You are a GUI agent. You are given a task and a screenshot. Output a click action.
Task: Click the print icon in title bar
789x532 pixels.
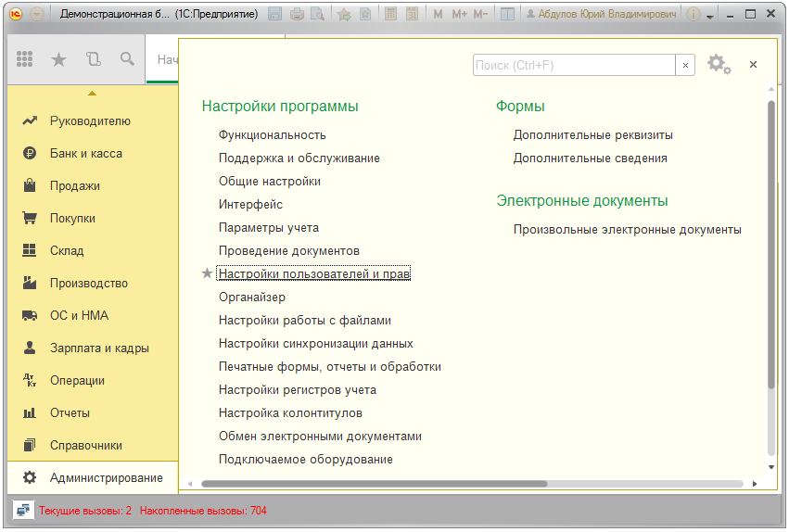(297, 15)
